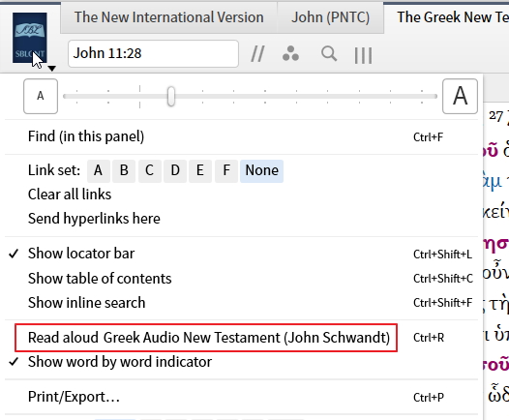
Task: Choose Find (in this panel)
Action: (x=241, y=136)
